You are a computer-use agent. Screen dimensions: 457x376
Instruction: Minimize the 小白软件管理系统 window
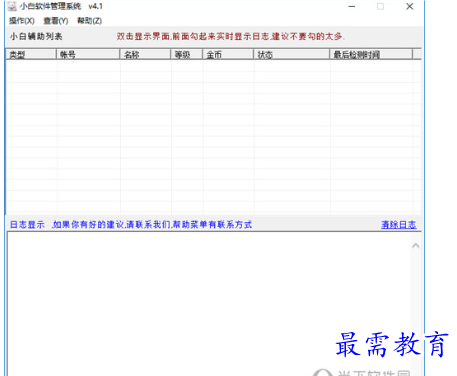pyautogui.click(x=352, y=6)
